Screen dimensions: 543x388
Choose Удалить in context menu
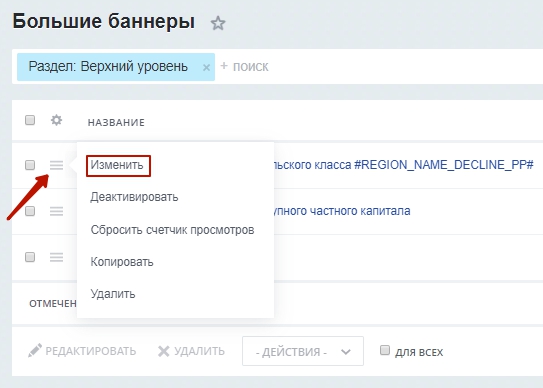[113, 294]
